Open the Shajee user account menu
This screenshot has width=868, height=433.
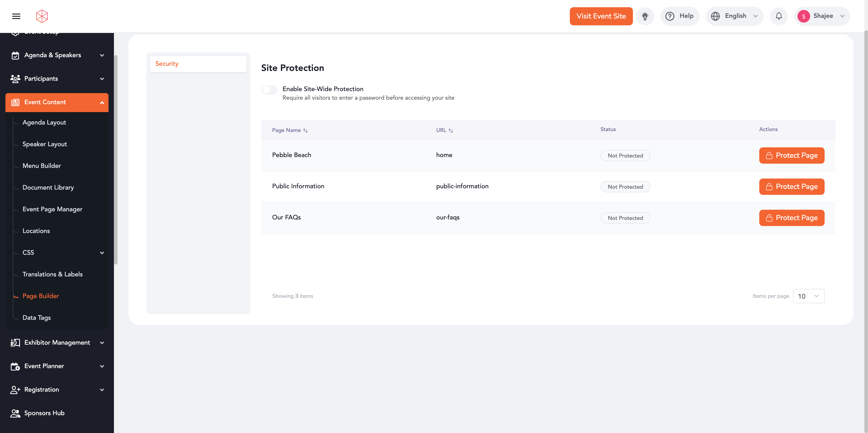(x=822, y=16)
